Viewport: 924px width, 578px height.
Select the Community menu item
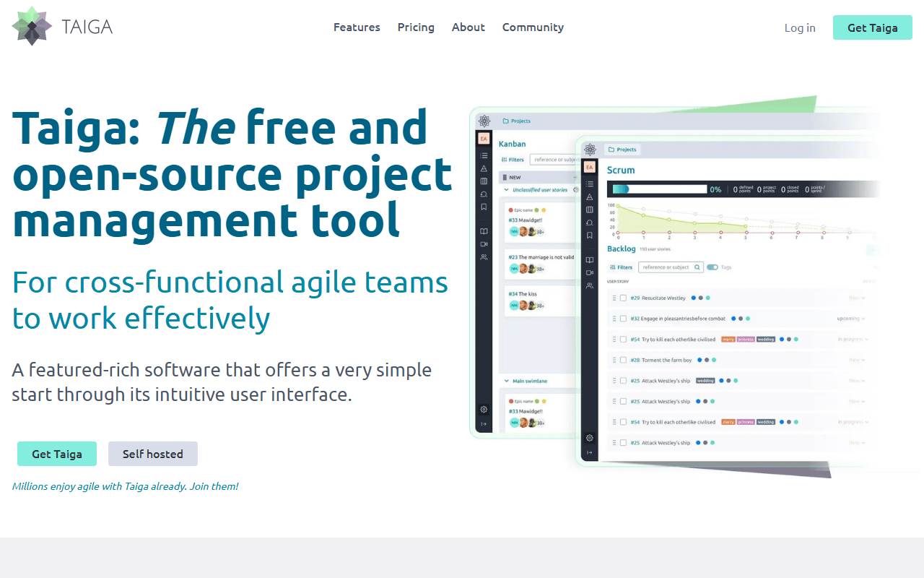pos(533,27)
